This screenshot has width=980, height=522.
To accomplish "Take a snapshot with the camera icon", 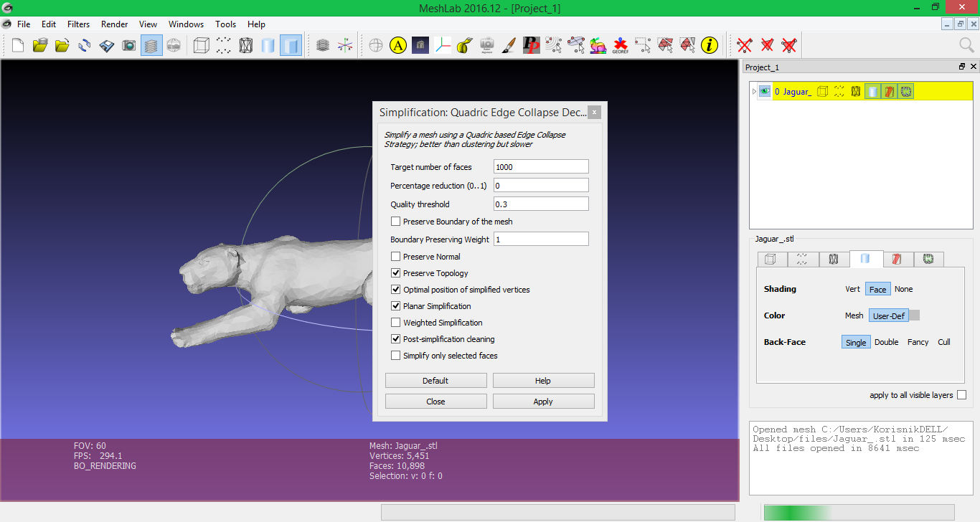I will pyautogui.click(x=129, y=46).
